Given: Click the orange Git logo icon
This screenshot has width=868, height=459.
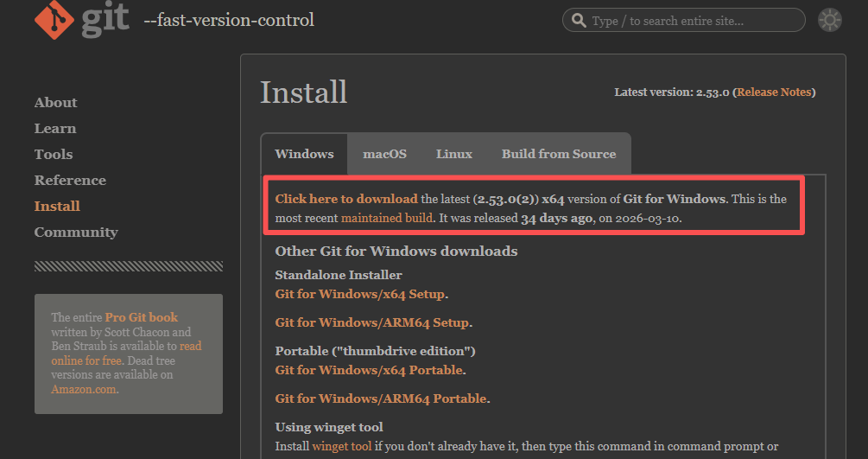Looking at the screenshot, I should pyautogui.click(x=54, y=19).
